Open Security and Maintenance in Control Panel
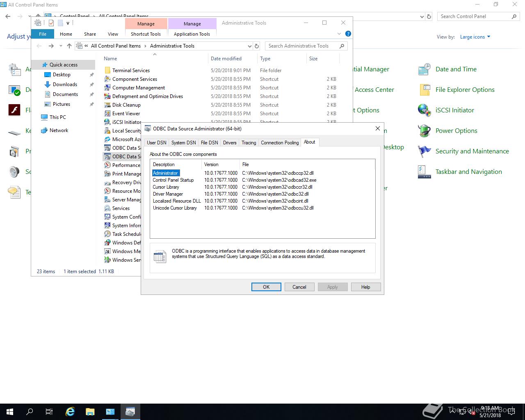Image resolution: width=525 pixels, height=420 pixels. (472, 151)
